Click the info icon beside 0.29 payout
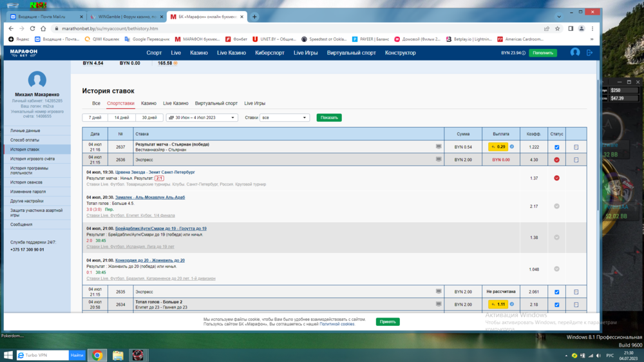 point(512,147)
